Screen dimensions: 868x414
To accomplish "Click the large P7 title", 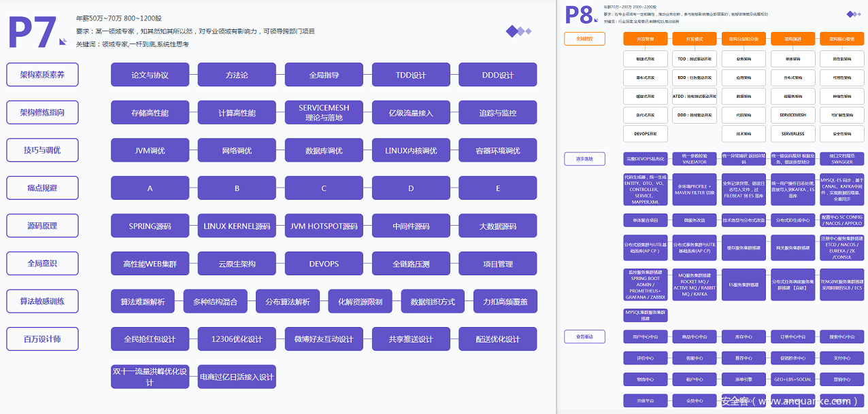I will 33,32.
